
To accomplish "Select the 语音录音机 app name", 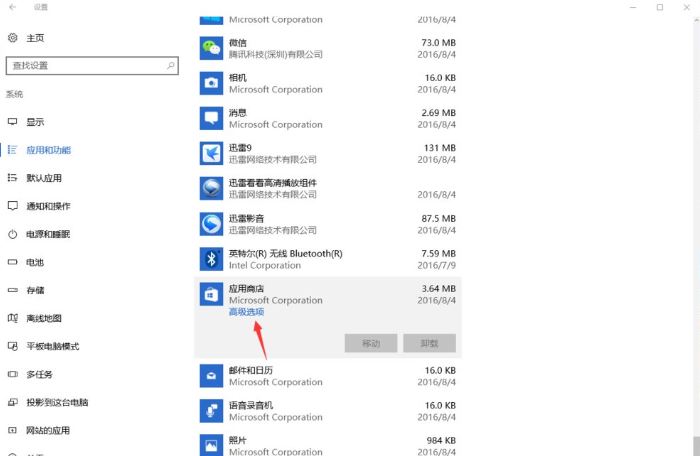I will [250, 405].
